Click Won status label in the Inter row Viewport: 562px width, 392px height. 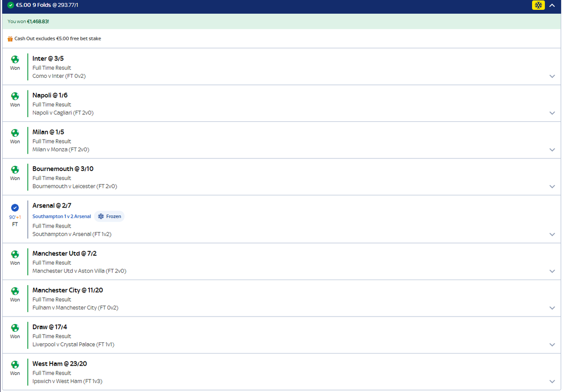[x=15, y=68]
